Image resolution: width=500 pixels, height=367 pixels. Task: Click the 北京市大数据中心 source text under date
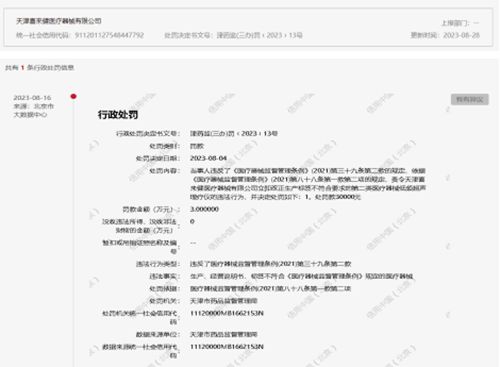pyautogui.click(x=33, y=110)
